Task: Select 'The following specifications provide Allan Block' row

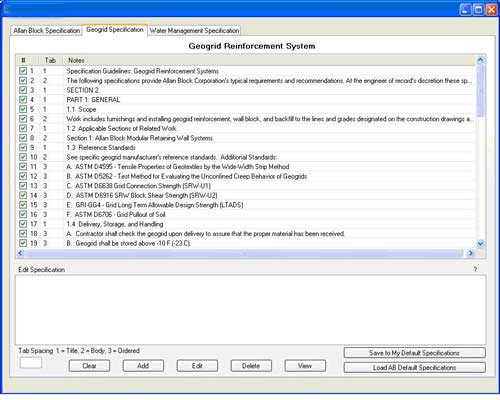Action: click(269, 81)
